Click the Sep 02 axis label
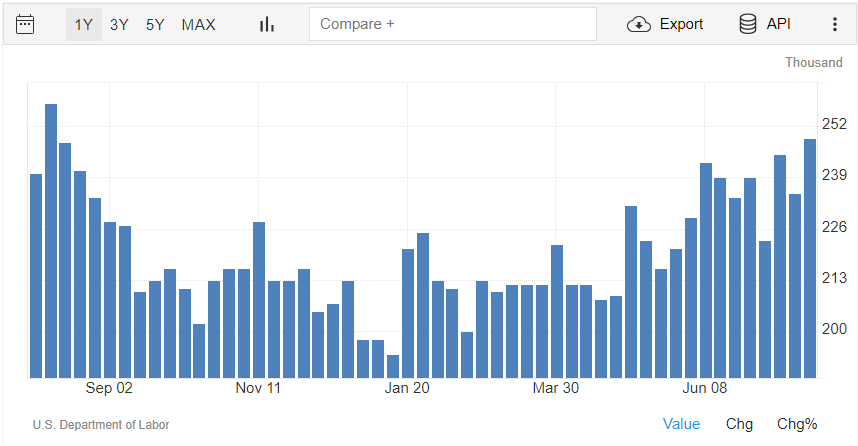 [x=109, y=388]
